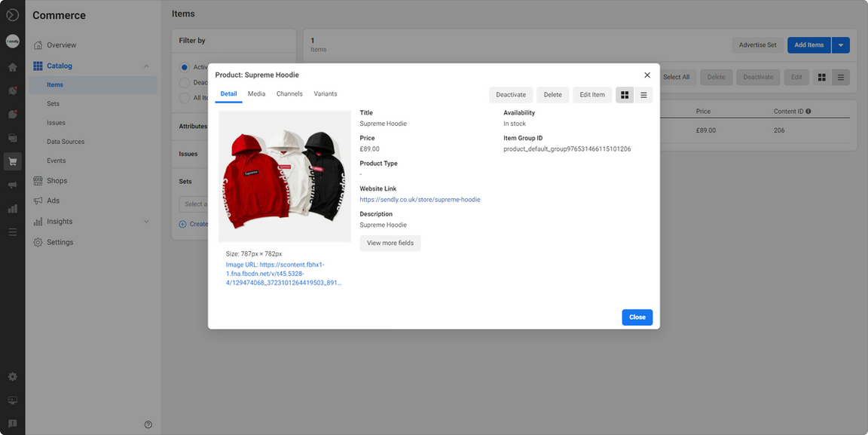Screen dimensions: 868x435
Task: Click the Add Items button
Action: 808,45
